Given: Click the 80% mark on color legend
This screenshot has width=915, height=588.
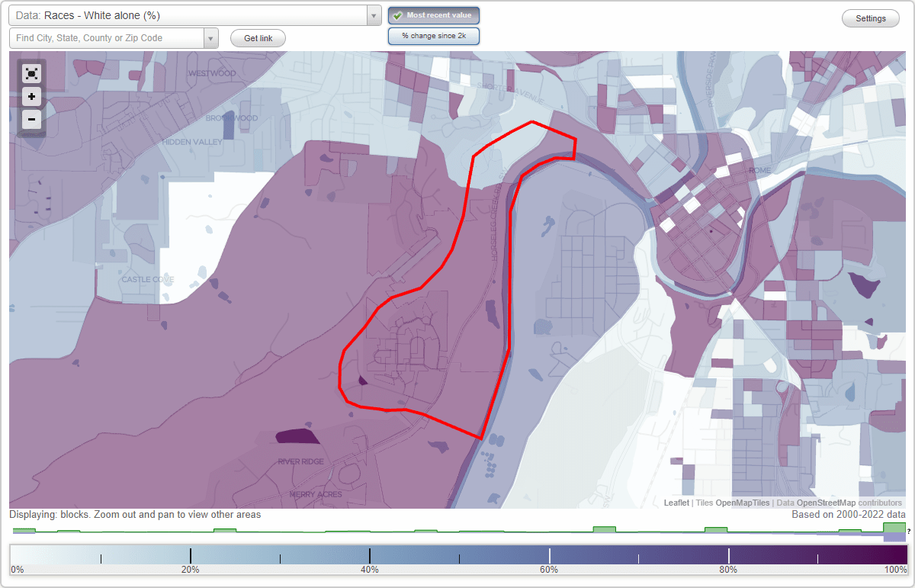Looking at the screenshot, I should point(728,557).
